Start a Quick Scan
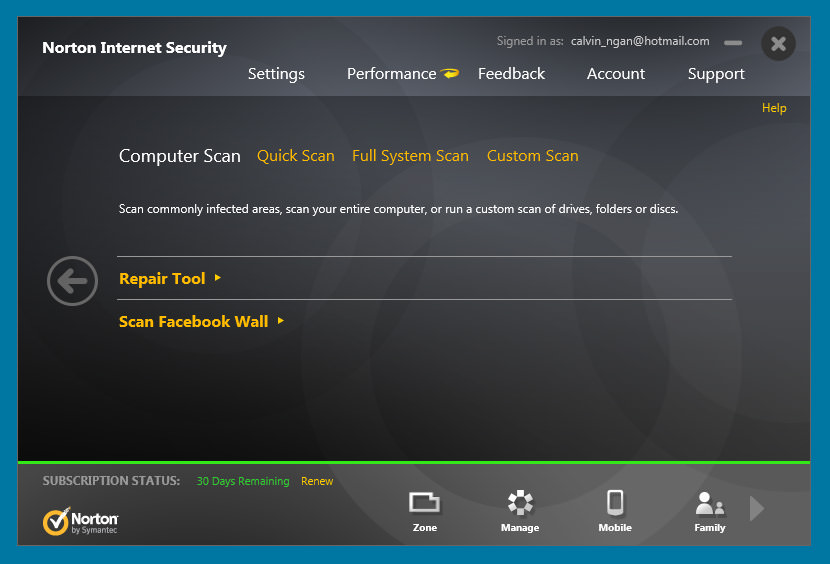Viewport: 830px width, 564px height. pos(295,156)
